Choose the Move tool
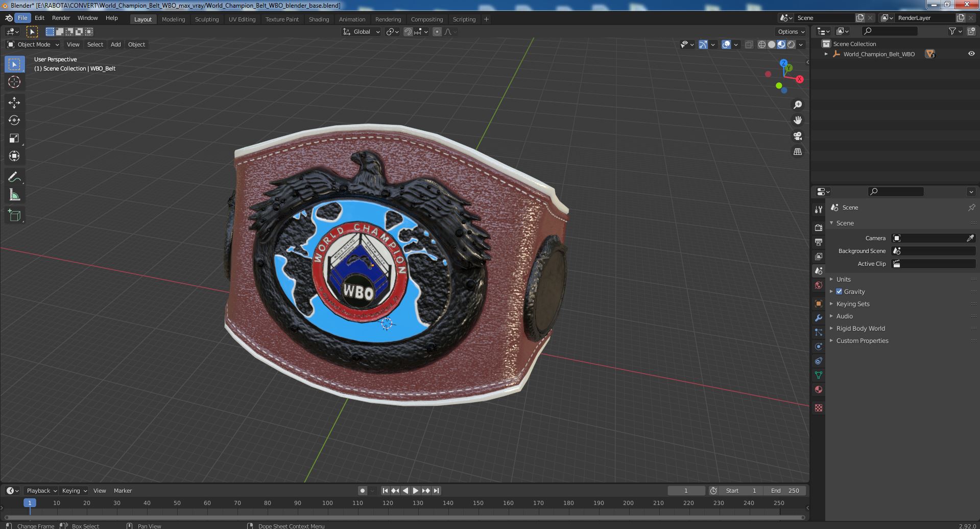Viewport: 980px width, 529px height. tap(14, 103)
